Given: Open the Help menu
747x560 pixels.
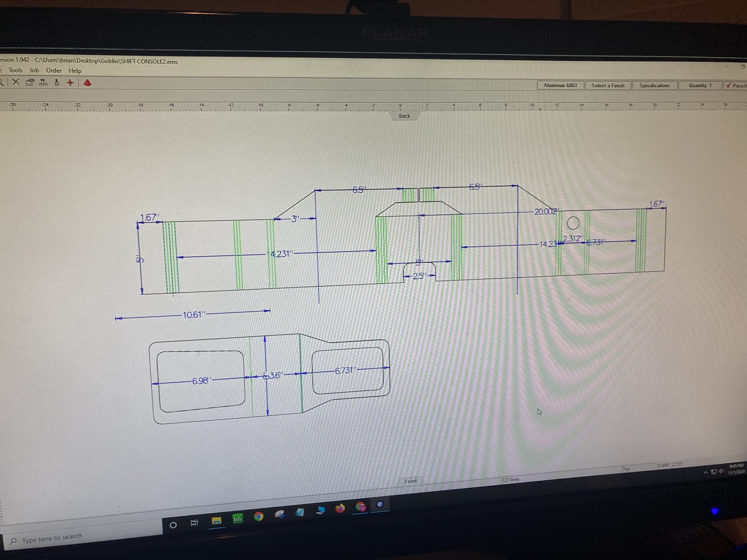Looking at the screenshot, I should point(75,71).
